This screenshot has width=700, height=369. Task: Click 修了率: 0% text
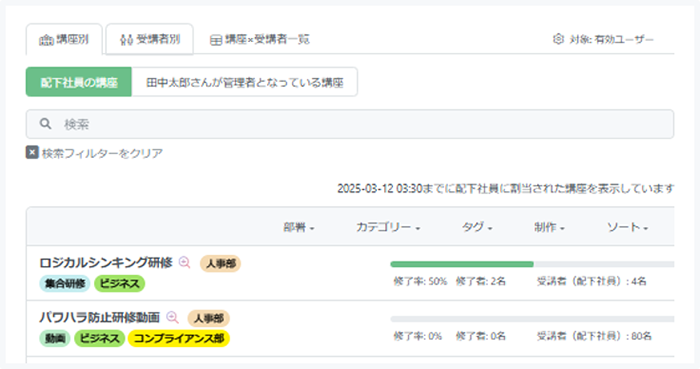click(x=417, y=336)
